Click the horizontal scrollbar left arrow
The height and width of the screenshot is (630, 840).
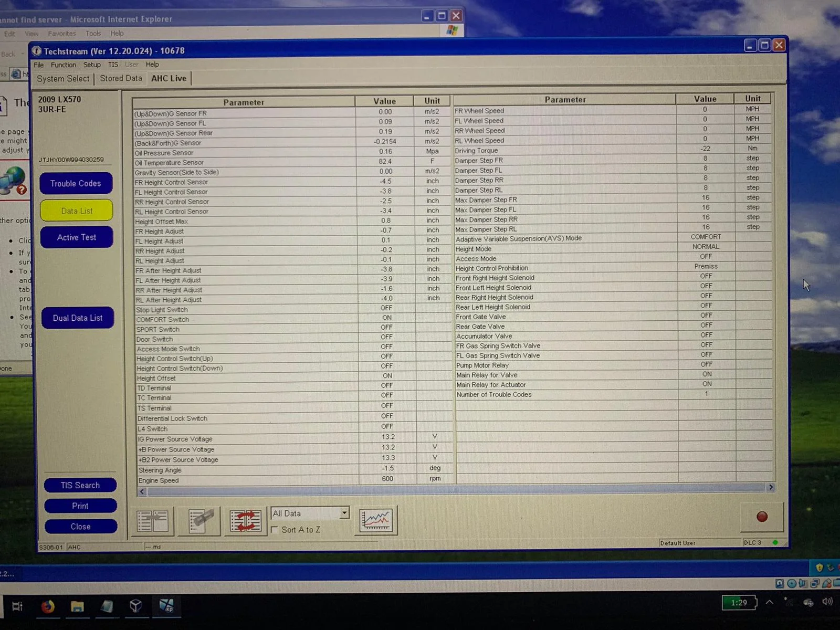coord(142,491)
